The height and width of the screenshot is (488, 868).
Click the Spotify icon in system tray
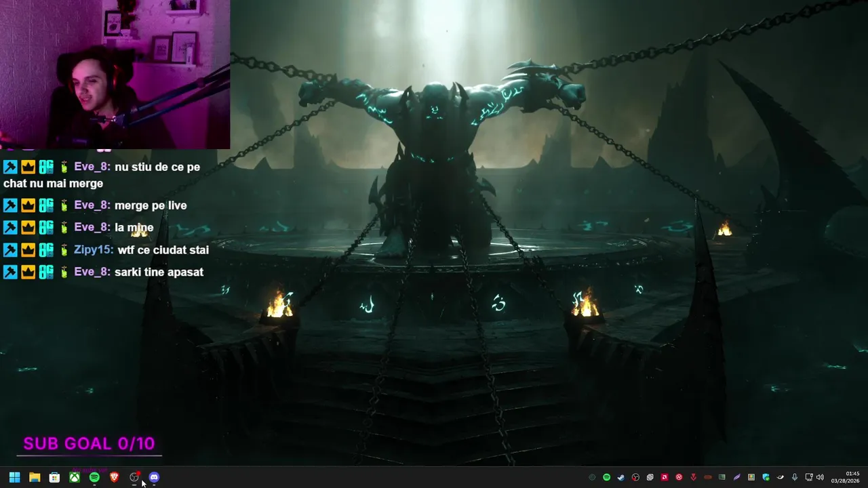[606, 477]
